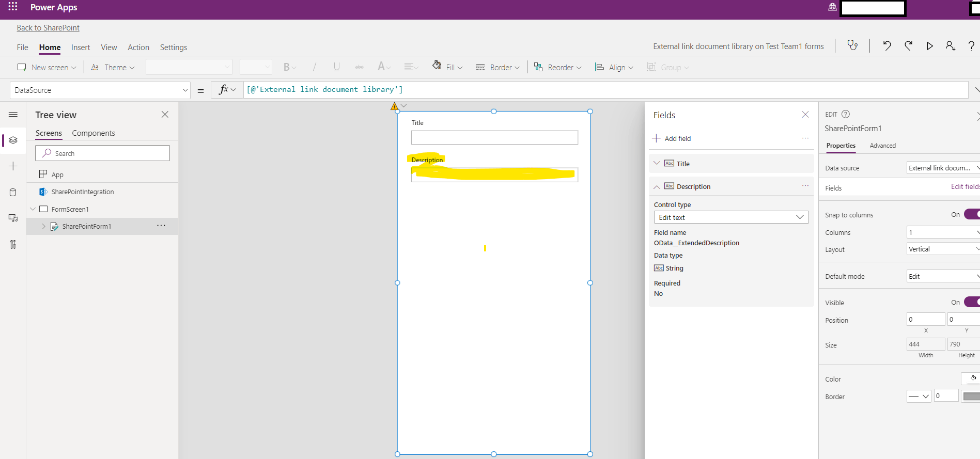Open more options next to Add field
This screenshot has width=980, height=459.
pyautogui.click(x=805, y=138)
